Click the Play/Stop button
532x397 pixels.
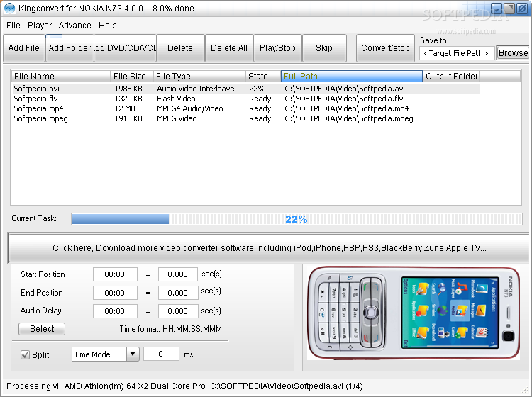[277, 48]
